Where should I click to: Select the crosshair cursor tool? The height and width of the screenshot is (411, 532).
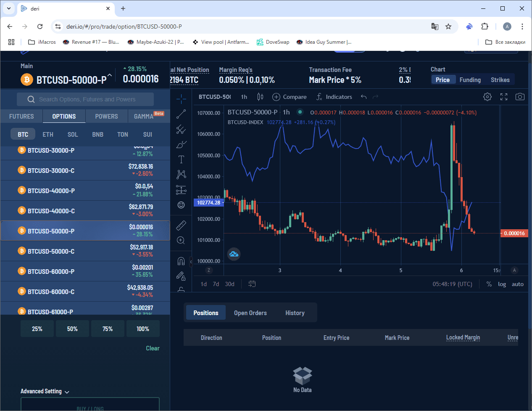pyautogui.click(x=181, y=99)
